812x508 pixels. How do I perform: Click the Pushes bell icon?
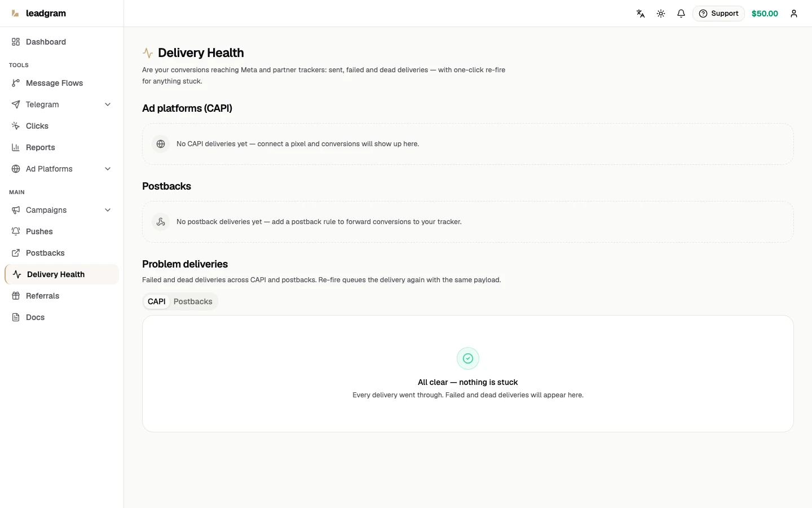click(x=16, y=231)
